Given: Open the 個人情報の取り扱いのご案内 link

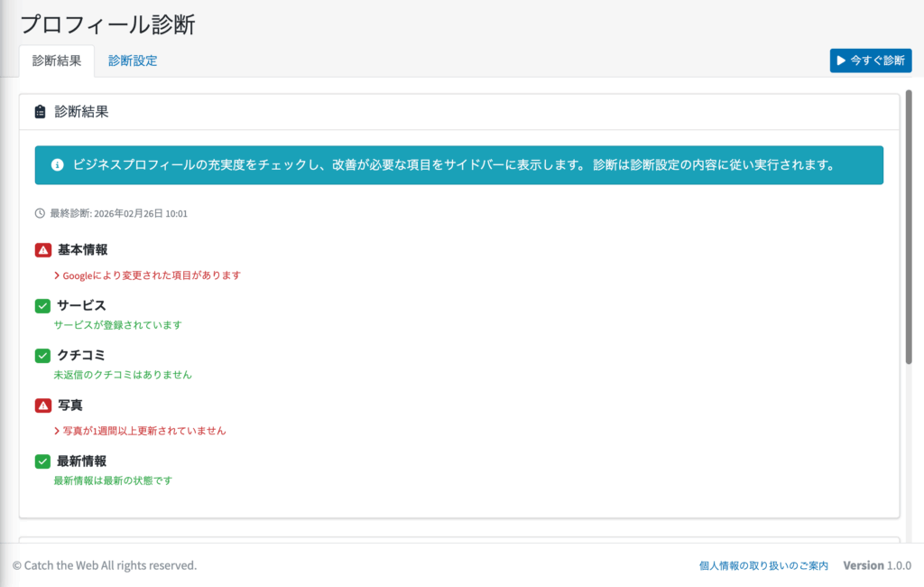Looking at the screenshot, I should [x=763, y=565].
